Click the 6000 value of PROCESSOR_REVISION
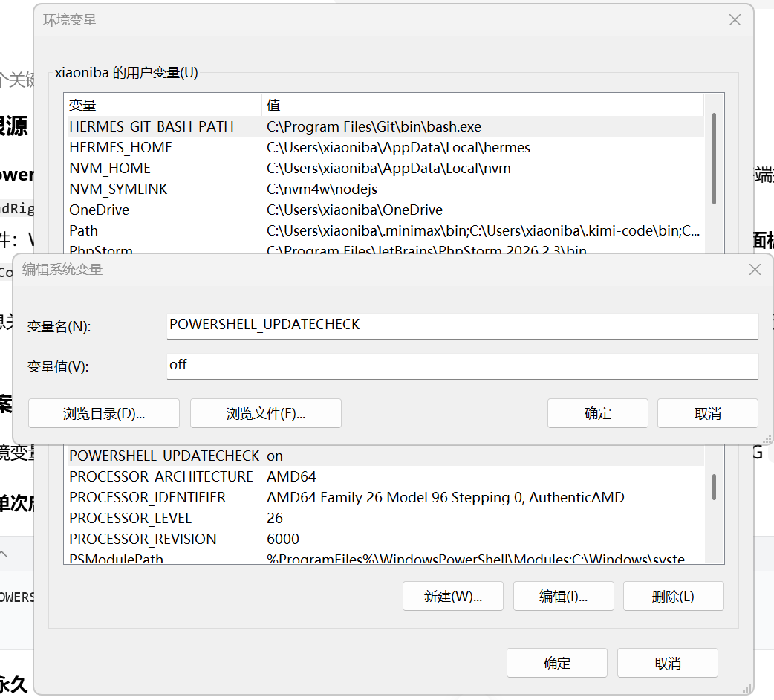This screenshot has height=700, width=774. (x=283, y=539)
